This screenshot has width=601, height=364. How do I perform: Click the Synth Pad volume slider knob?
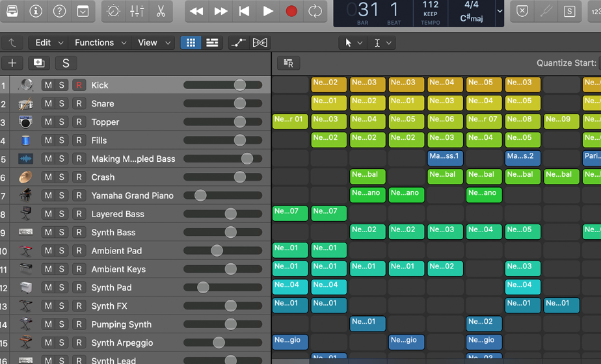[x=203, y=287]
